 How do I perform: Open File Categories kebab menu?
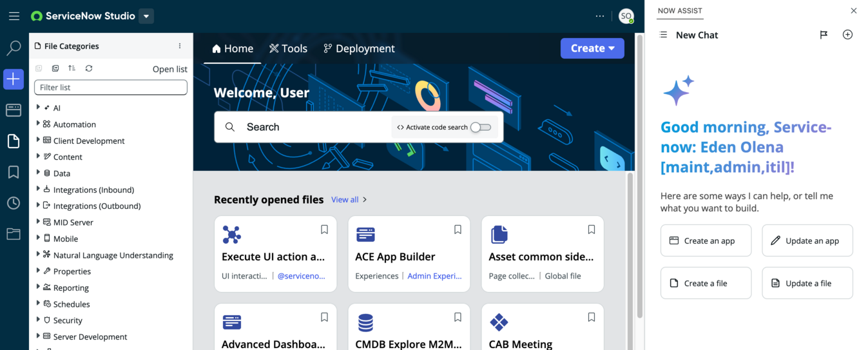180,46
